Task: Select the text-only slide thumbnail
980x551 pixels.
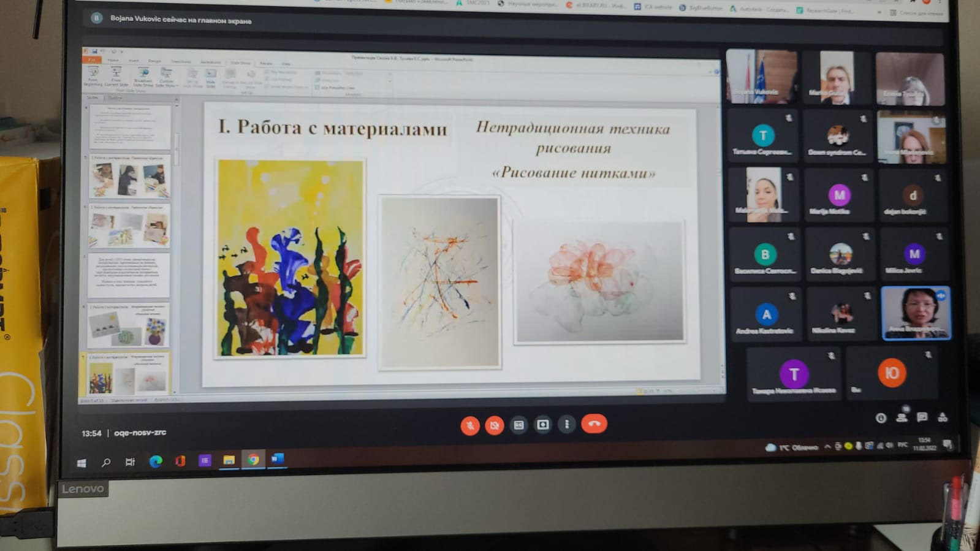Action: tap(129, 275)
